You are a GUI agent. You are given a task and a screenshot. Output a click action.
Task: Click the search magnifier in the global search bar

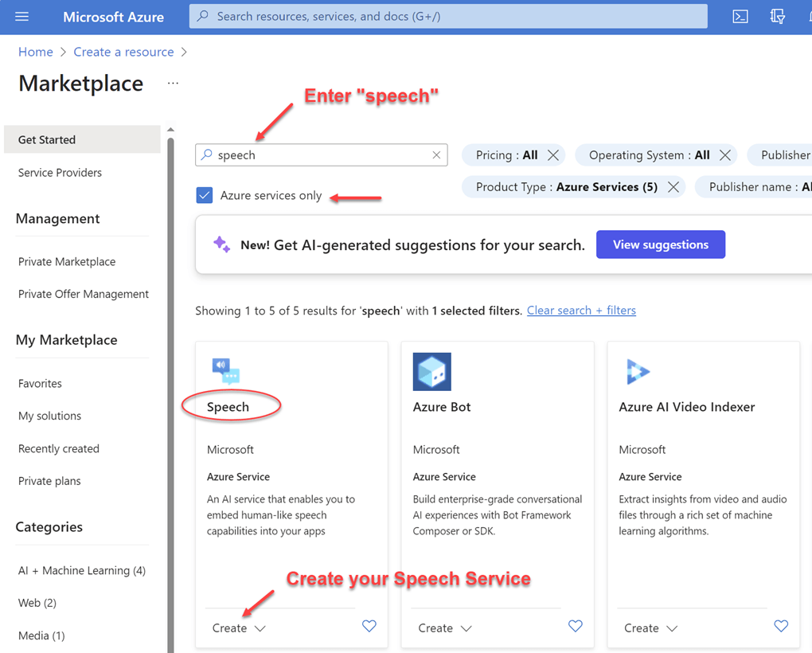[203, 16]
